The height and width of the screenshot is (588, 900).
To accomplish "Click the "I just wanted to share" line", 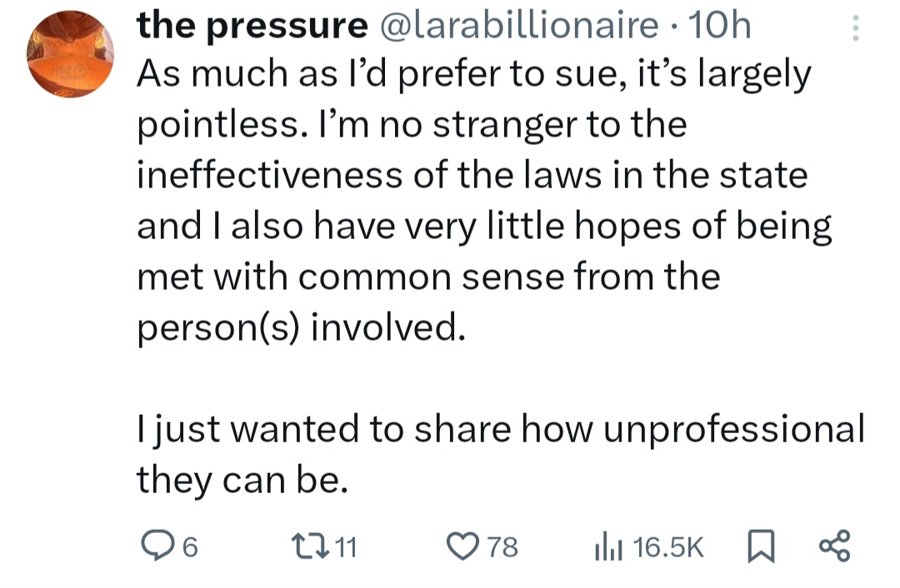I will (500, 429).
